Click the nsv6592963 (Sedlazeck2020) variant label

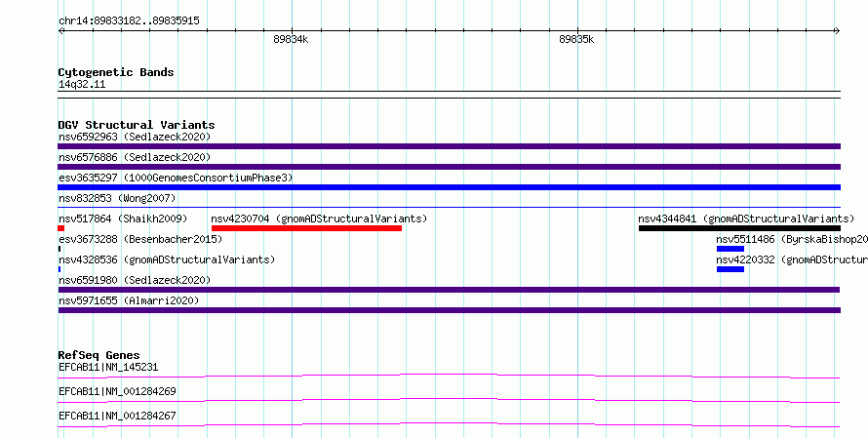click(135, 137)
